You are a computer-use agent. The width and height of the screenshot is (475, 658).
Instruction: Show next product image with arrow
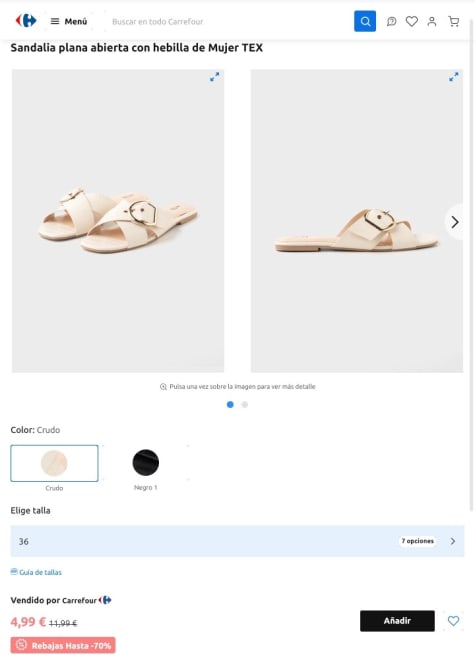pos(455,222)
